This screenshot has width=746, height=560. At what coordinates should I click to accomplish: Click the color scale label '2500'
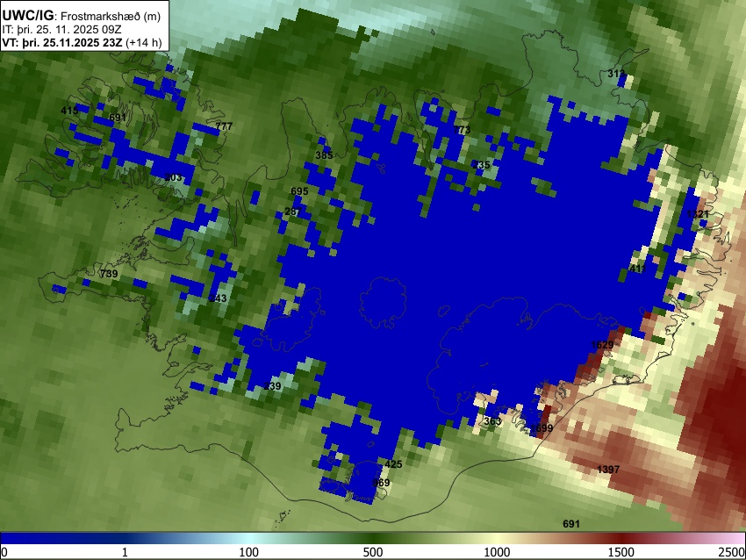pyautogui.click(x=732, y=552)
